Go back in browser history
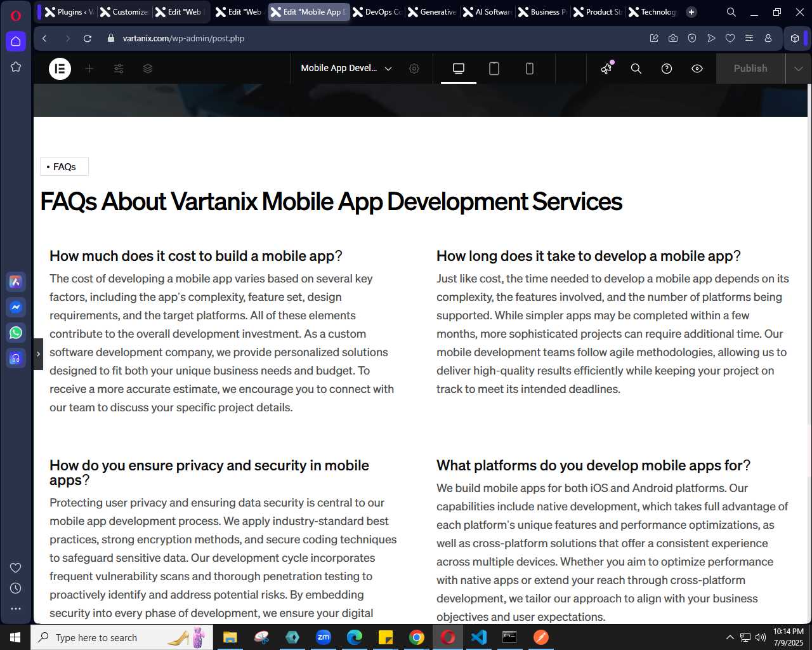The image size is (812, 650). coord(44,38)
